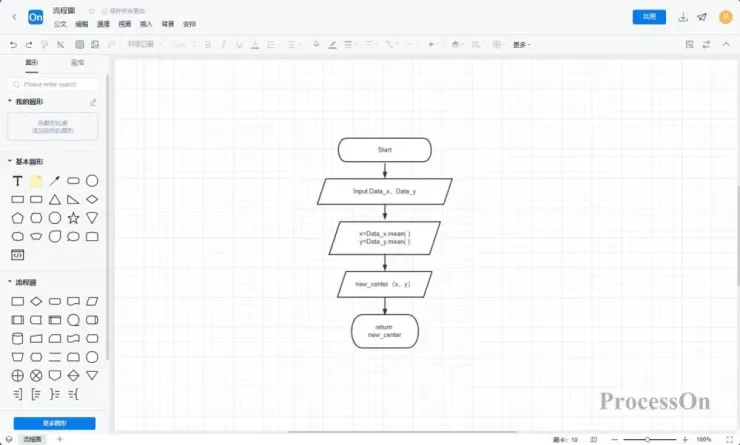Open the first menu '公文'
The height and width of the screenshot is (445, 740).
point(60,24)
